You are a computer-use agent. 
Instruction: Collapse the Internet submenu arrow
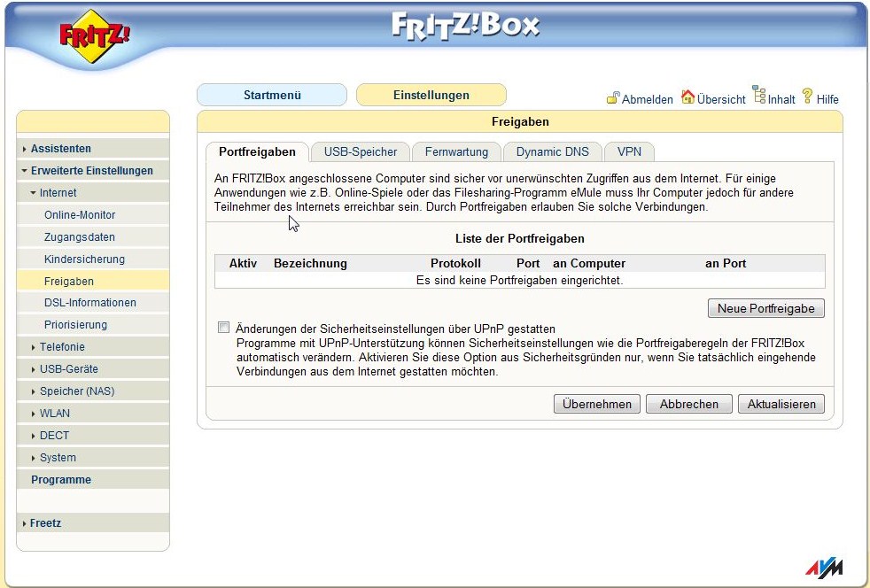tap(34, 193)
